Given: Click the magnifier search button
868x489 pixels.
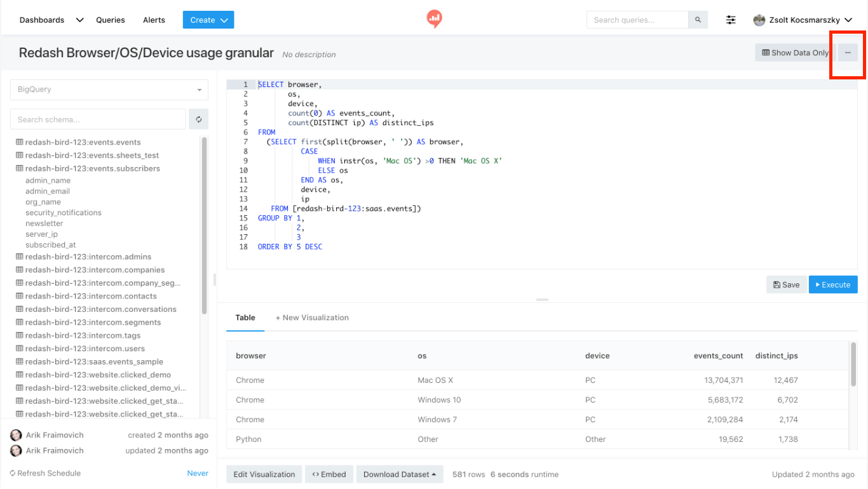Looking at the screenshot, I should pos(698,20).
